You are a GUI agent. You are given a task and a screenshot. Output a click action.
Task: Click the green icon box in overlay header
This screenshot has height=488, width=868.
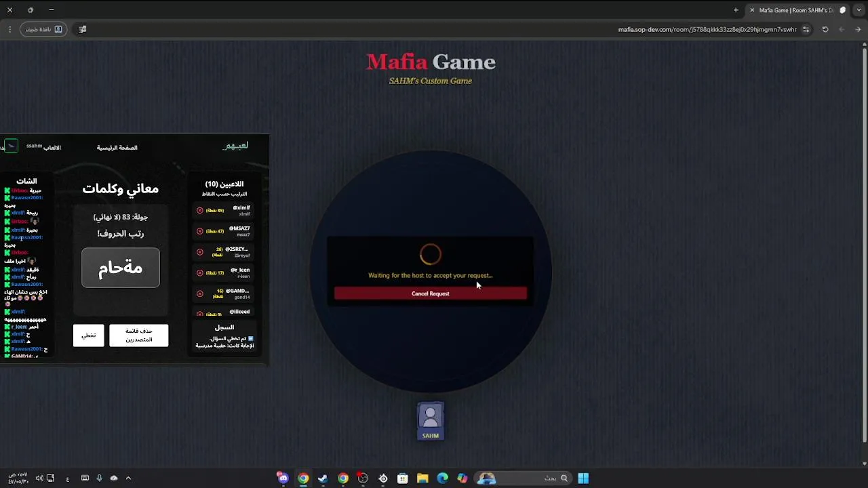pos(11,146)
